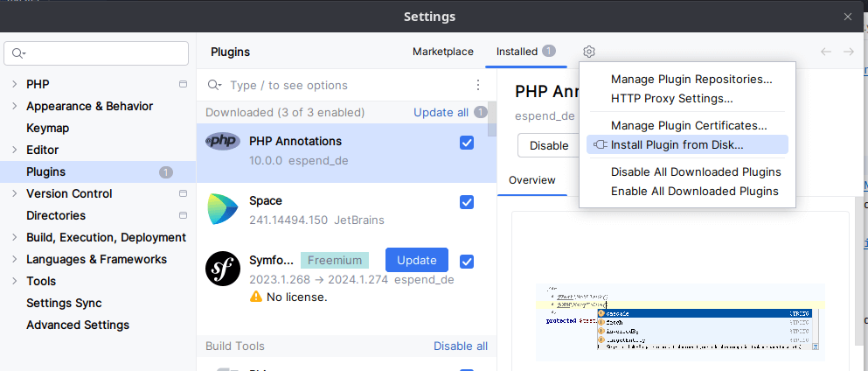This screenshot has height=371, width=868.
Task: Click the plugin search input field
Action: click(345, 85)
